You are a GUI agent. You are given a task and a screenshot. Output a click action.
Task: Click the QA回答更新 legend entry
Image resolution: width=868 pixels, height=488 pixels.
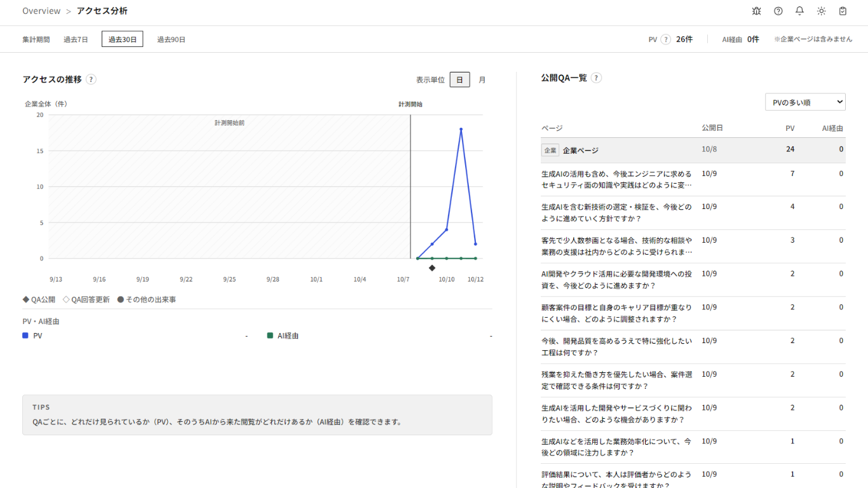tap(86, 299)
